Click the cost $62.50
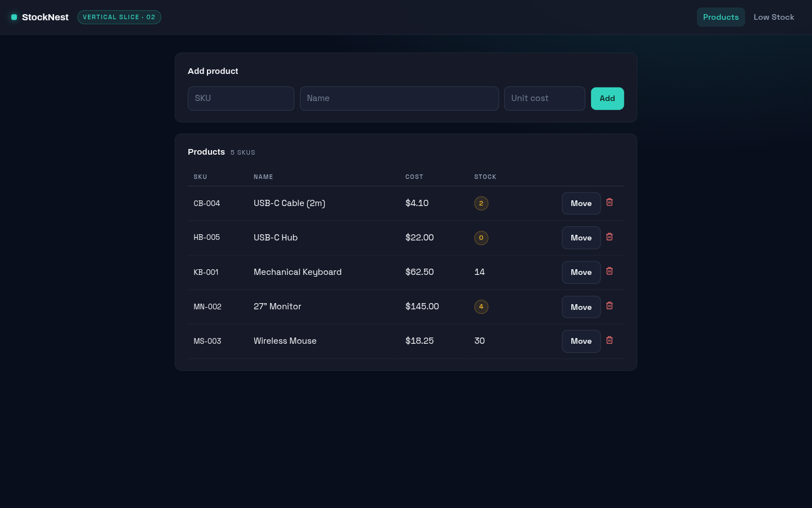The width and height of the screenshot is (812, 508). tap(420, 272)
